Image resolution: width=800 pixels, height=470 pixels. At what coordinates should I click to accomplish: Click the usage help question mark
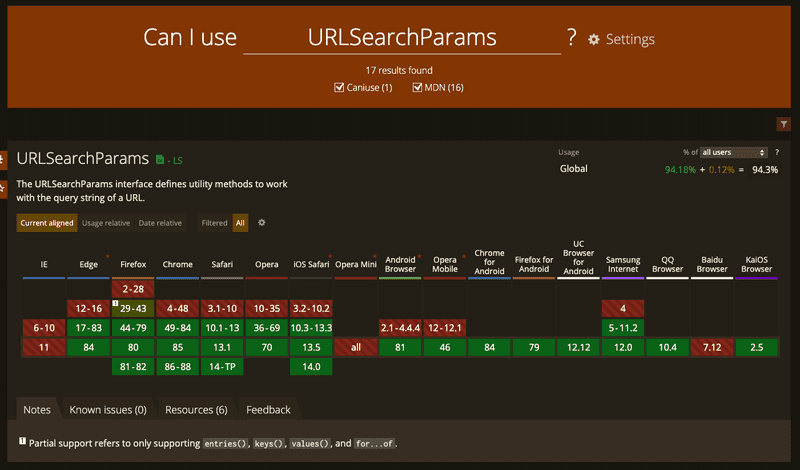pos(776,152)
